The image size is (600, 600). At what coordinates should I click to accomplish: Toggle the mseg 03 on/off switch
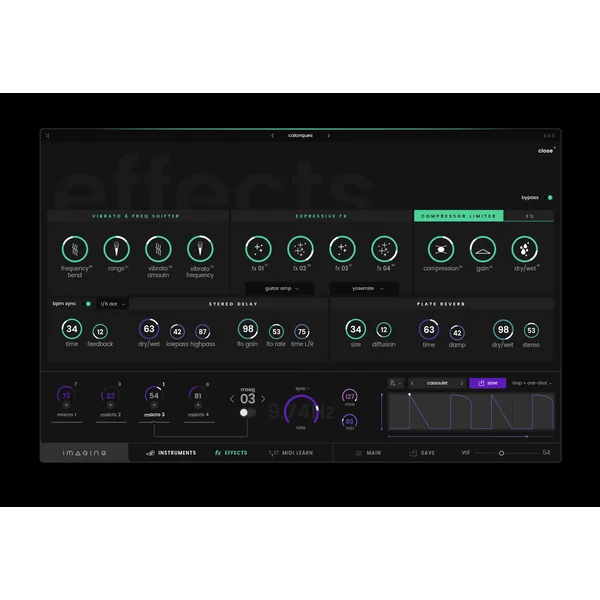pos(247,412)
